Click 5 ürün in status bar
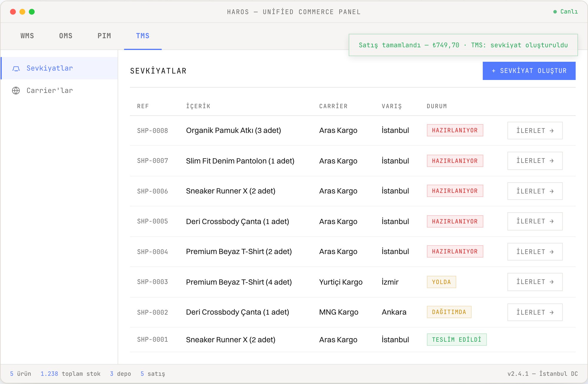 [x=21, y=374]
